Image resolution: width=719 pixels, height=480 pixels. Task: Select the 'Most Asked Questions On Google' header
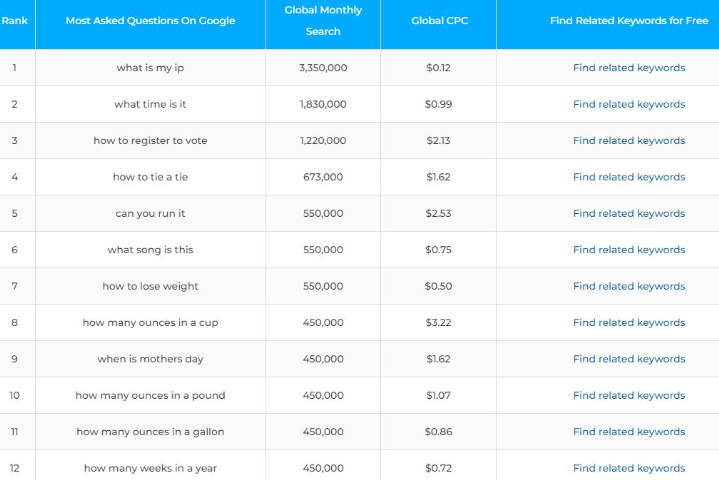(150, 20)
